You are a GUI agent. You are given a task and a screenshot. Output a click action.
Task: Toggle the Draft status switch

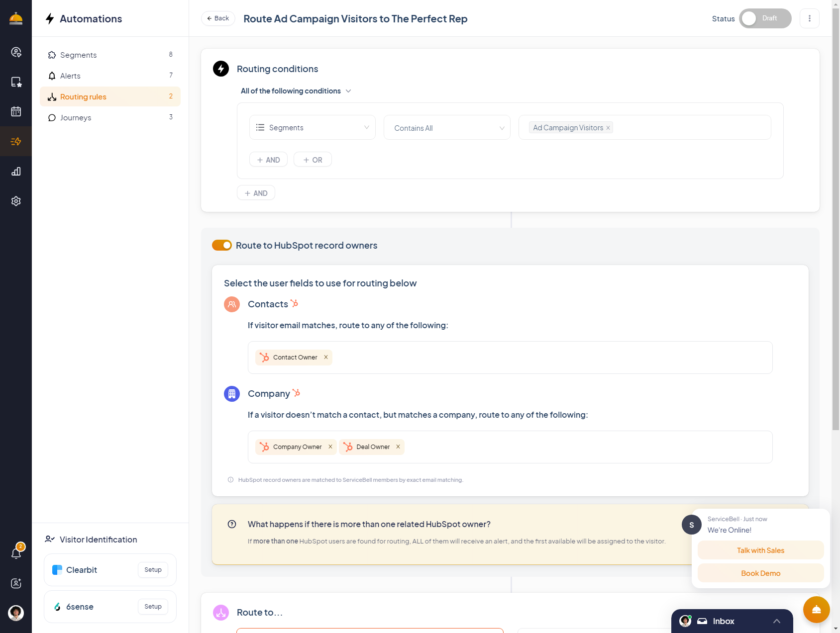coord(765,18)
